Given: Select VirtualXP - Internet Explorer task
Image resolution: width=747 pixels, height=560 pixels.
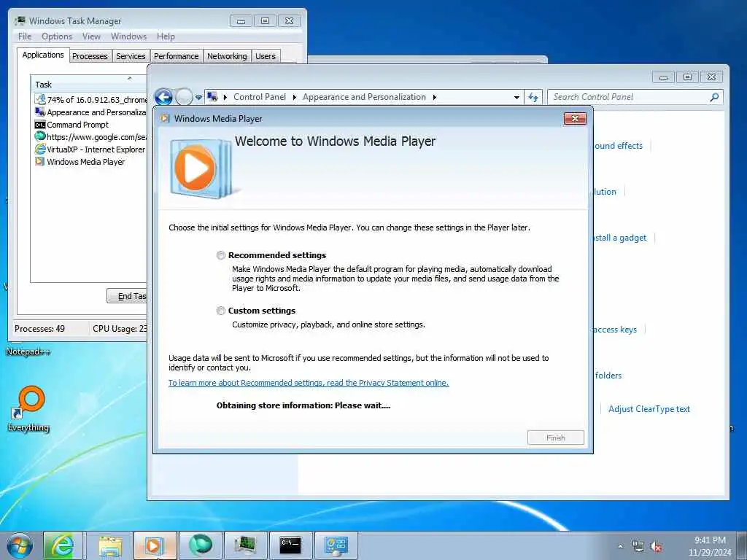Looking at the screenshot, I should 90,149.
